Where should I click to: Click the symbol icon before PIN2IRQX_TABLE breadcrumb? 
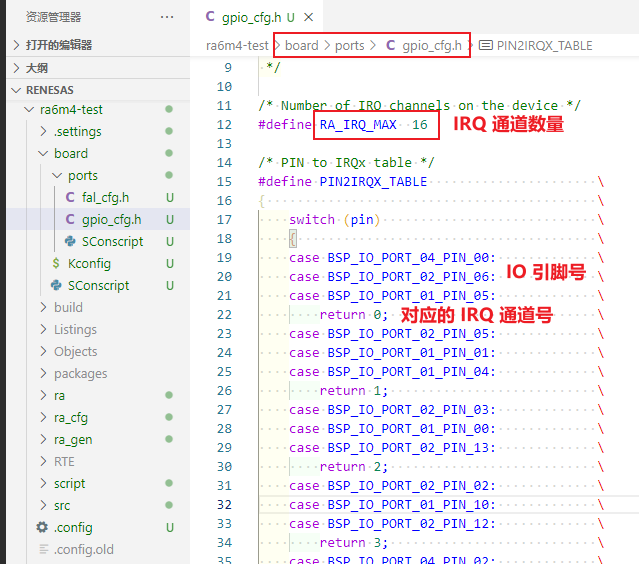tap(486, 46)
